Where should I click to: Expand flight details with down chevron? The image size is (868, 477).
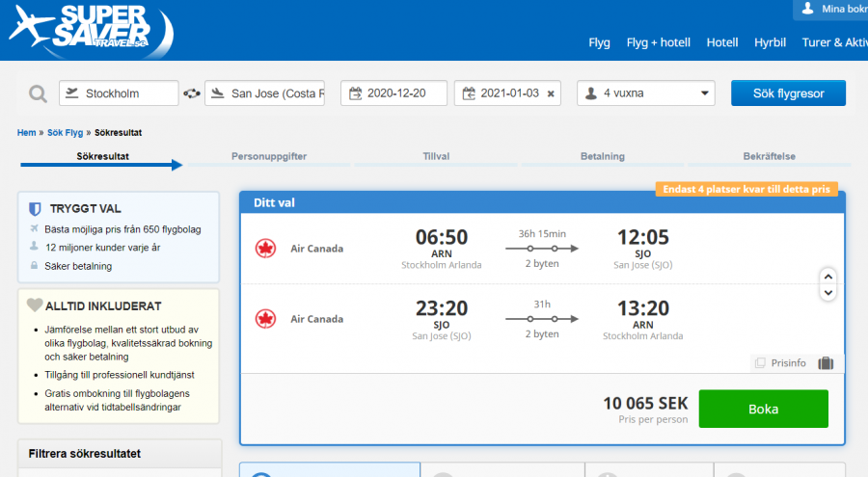827,291
